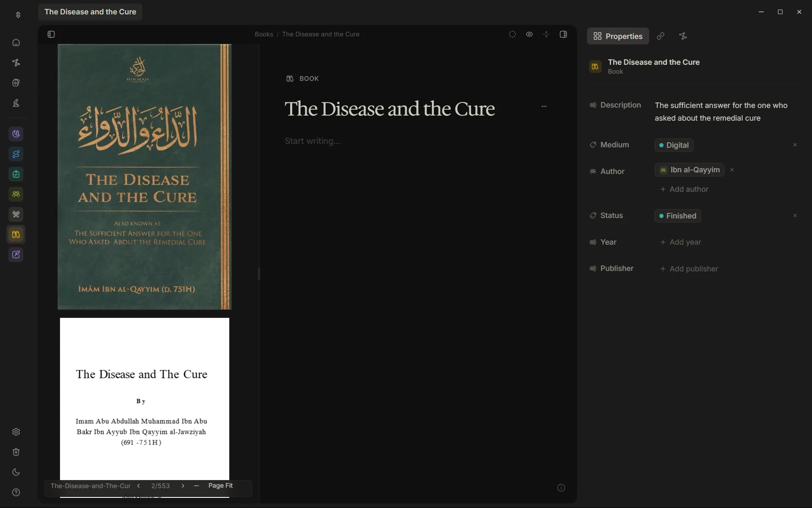This screenshot has height=508, width=812.
Task: Open the Trash icon in left sidebar
Action: [16, 452]
